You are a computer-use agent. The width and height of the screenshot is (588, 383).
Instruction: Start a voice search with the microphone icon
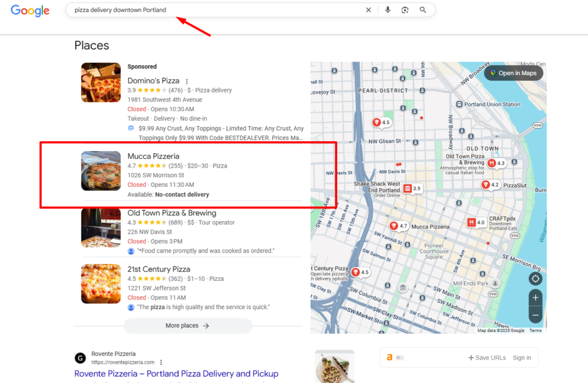pos(388,10)
